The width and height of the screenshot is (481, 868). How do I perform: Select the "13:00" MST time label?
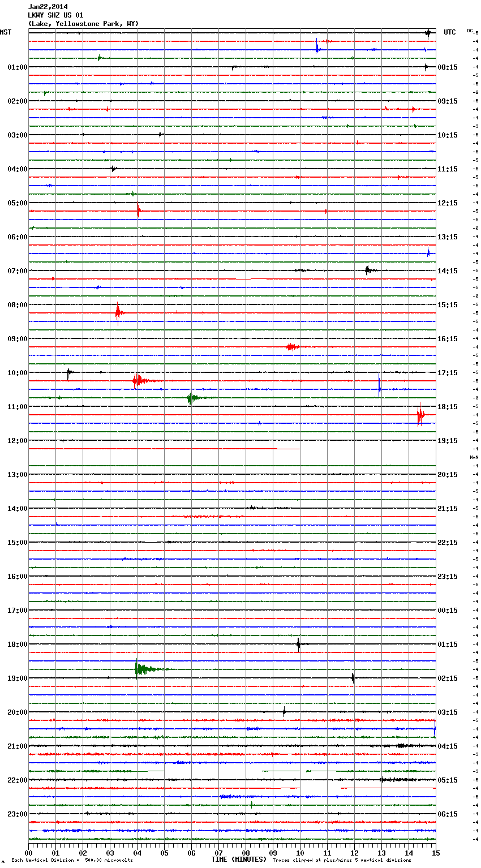click(x=18, y=475)
